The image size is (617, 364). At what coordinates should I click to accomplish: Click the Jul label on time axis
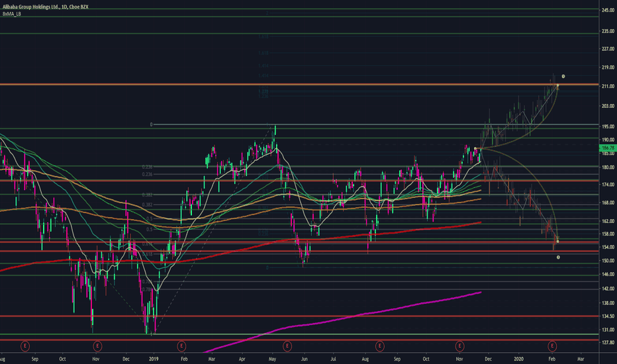click(x=333, y=359)
